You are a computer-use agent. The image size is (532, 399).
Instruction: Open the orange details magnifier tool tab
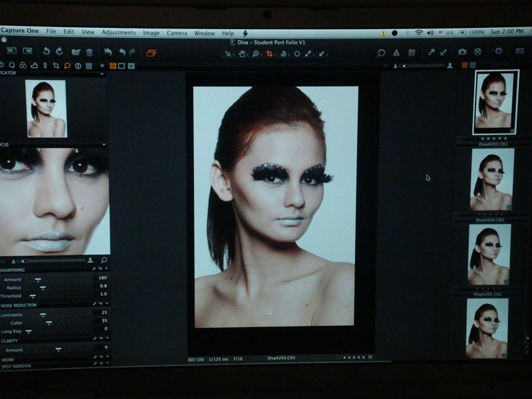(67, 66)
